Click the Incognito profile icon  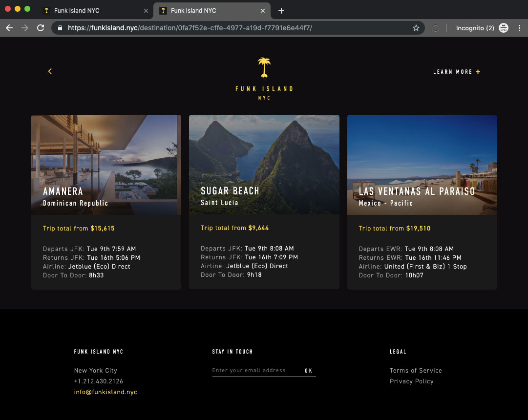(x=503, y=28)
